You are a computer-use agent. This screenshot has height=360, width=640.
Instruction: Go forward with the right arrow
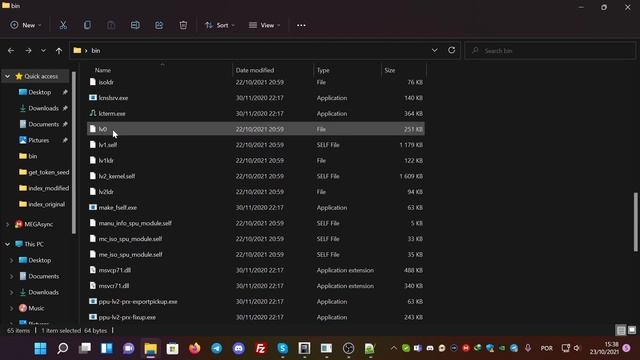click(x=28, y=51)
